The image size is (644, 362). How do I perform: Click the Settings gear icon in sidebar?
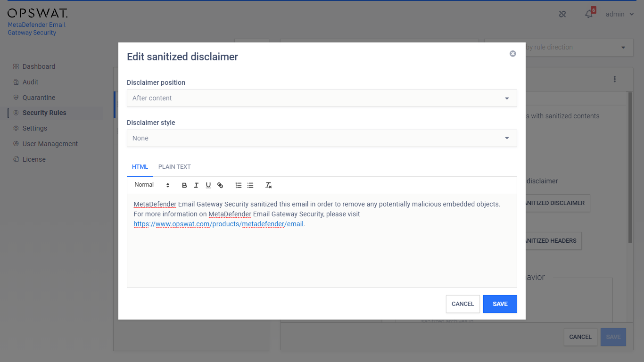16,128
